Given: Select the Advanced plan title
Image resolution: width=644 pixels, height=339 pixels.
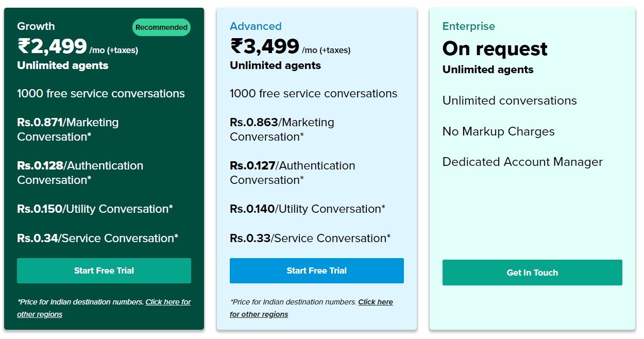Looking at the screenshot, I should 256,26.
